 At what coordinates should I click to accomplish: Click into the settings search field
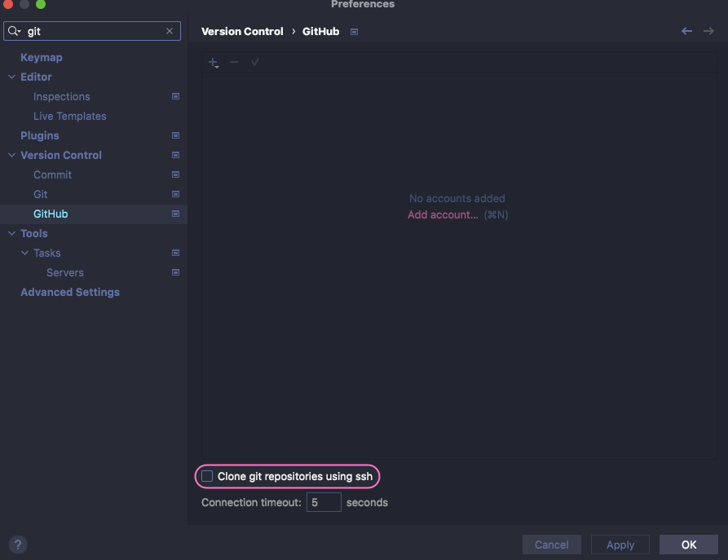[92, 31]
